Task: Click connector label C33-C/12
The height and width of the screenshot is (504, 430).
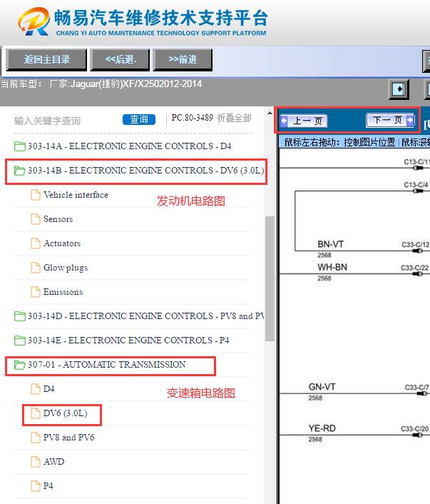Action: click(416, 245)
